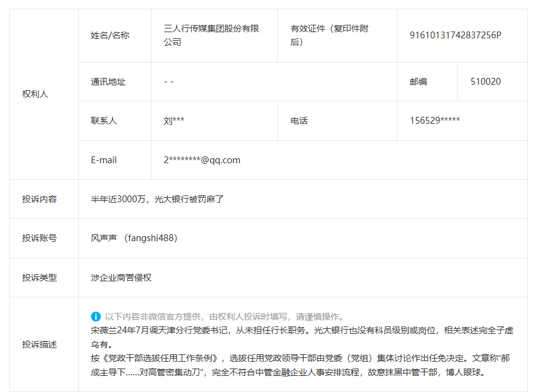541x392 pixels.
Task: Click the 邮编 label
Action: tap(418, 82)
